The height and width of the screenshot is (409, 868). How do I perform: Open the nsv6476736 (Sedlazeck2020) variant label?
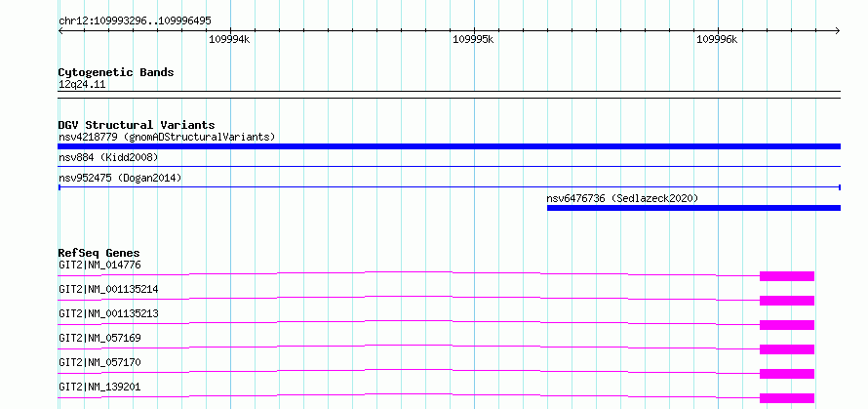622,198
